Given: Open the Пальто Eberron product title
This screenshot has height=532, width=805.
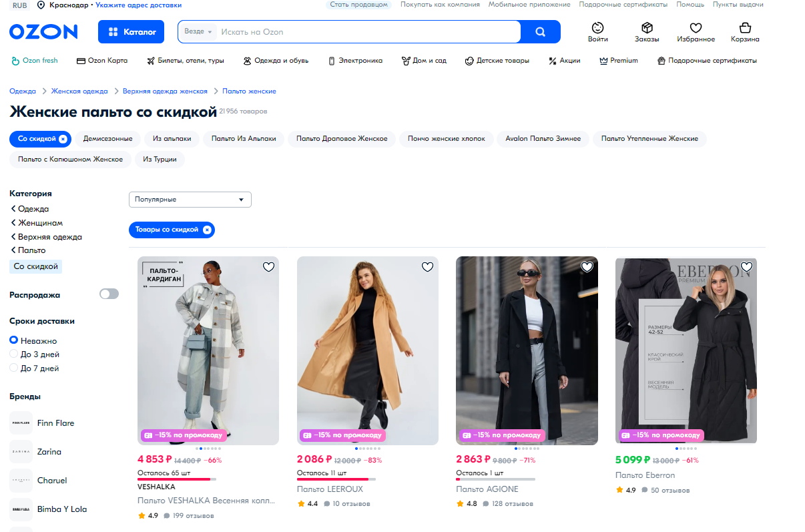Looking at the screenshot, I should tap(645, 475).
